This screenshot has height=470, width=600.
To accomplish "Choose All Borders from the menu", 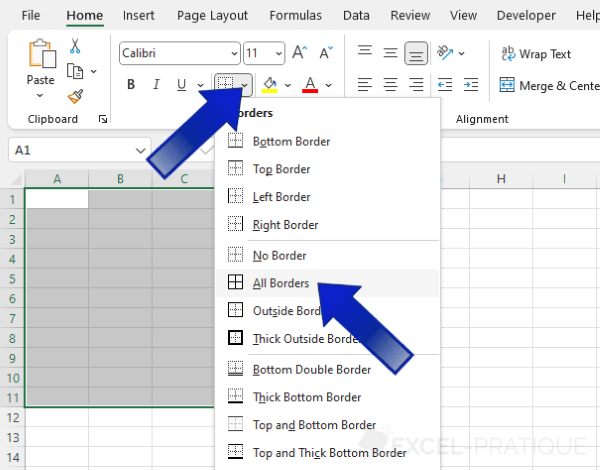I will (281, 283).
